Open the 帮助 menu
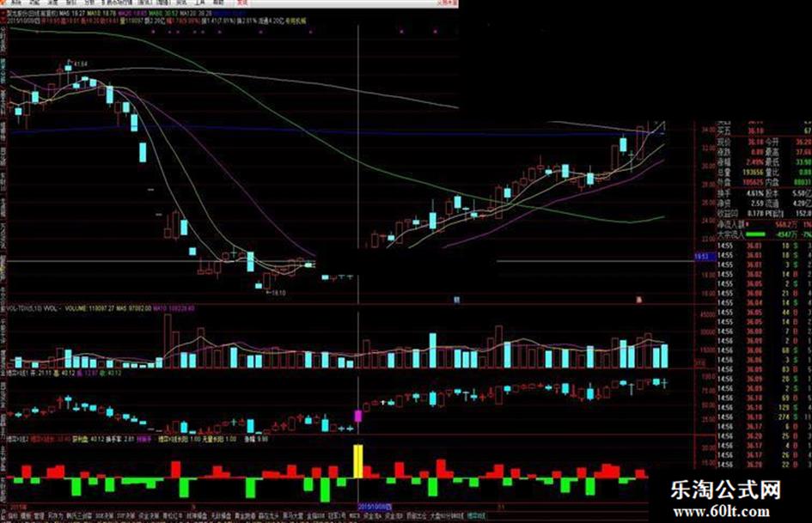 coord(218,3)
